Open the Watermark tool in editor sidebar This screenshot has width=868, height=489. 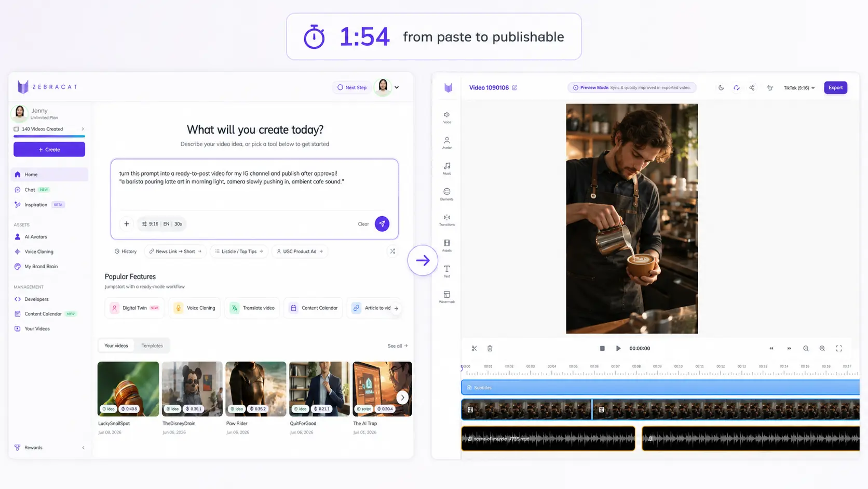[446, 297]
